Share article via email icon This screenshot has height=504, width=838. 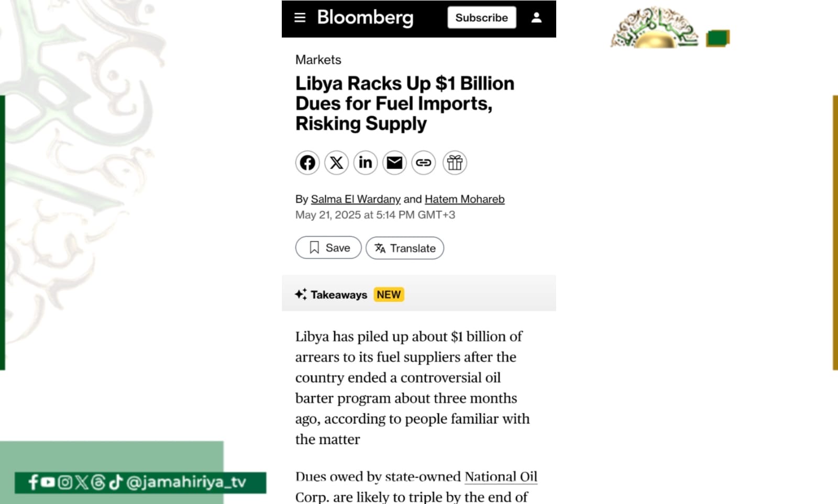394,163
